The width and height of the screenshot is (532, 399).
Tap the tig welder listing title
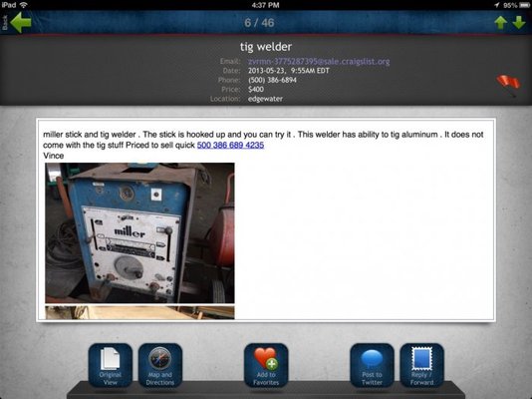(x=266, y=47)
